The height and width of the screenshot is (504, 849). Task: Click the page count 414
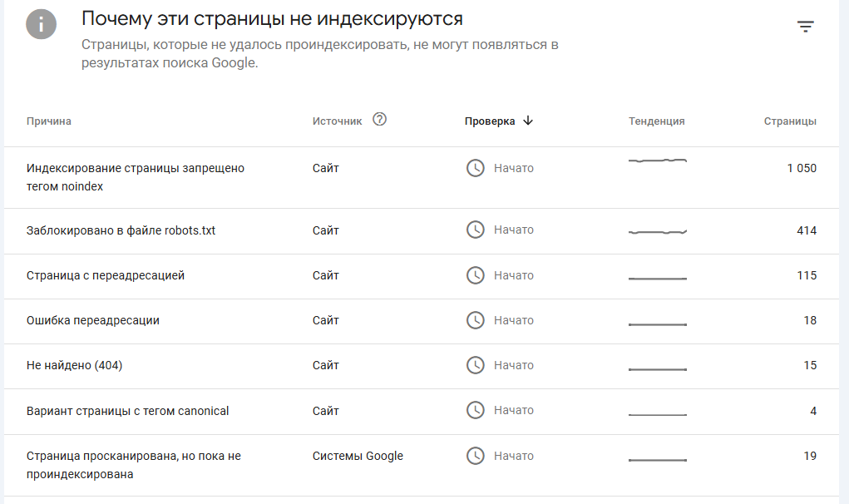(x=806, y=230)
